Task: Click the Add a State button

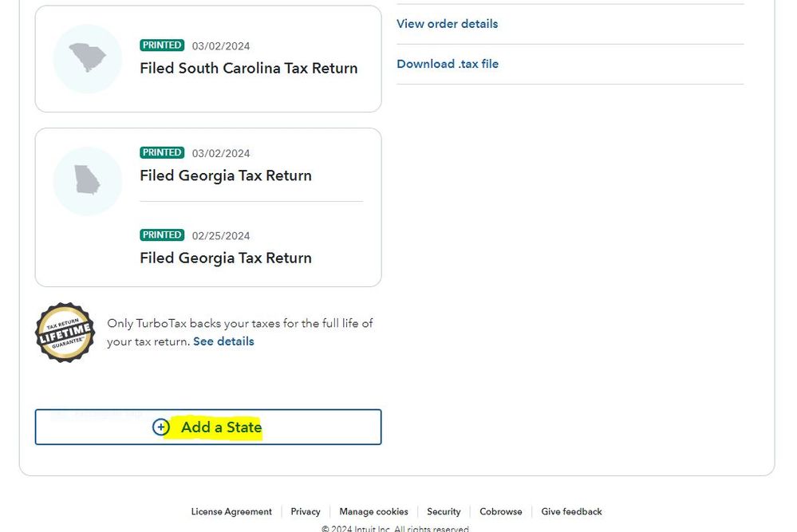Action: [208, 427]
